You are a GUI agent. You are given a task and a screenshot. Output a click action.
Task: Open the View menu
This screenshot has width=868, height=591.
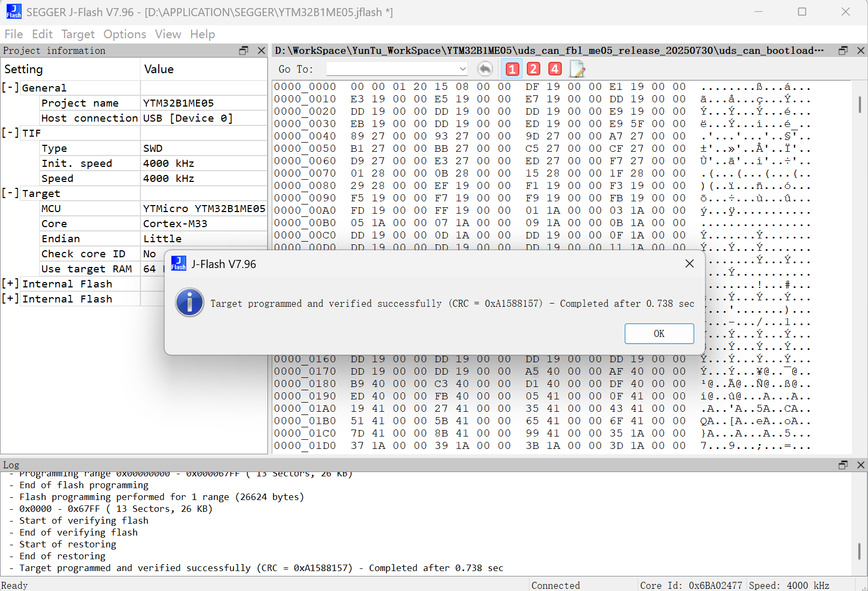168,34
